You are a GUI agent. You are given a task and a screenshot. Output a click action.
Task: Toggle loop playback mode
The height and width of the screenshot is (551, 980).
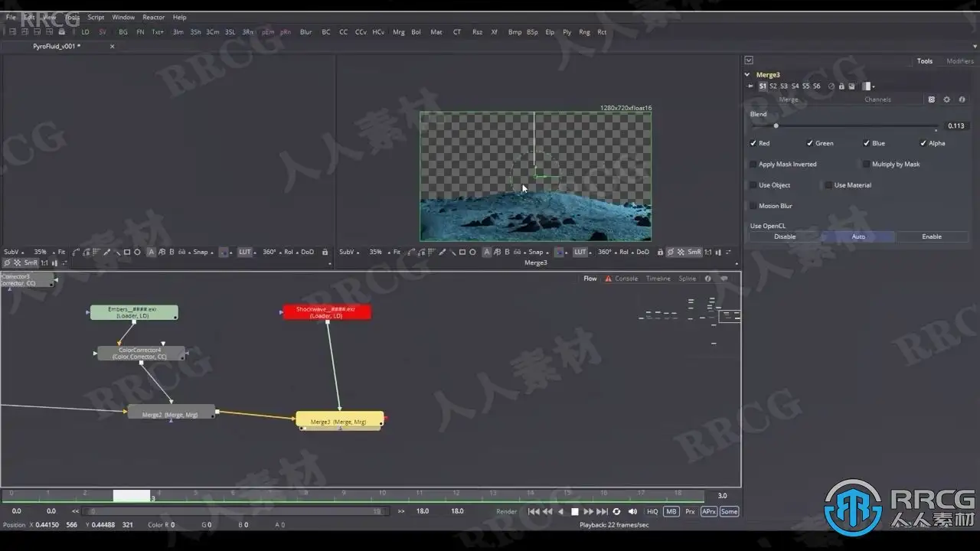pyautogui.click(x=616, y=512)
